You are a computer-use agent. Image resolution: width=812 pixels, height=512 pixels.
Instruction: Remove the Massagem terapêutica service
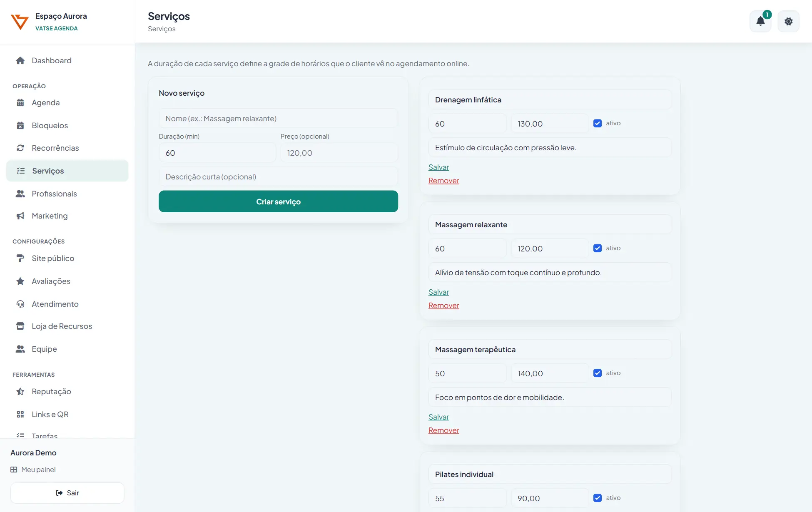[443, 430]
